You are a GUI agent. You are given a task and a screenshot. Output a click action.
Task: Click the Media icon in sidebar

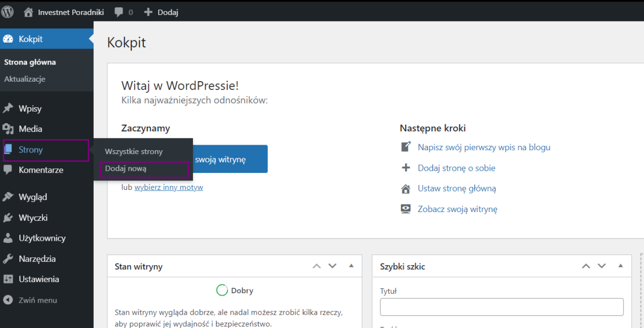coord(8,129)
